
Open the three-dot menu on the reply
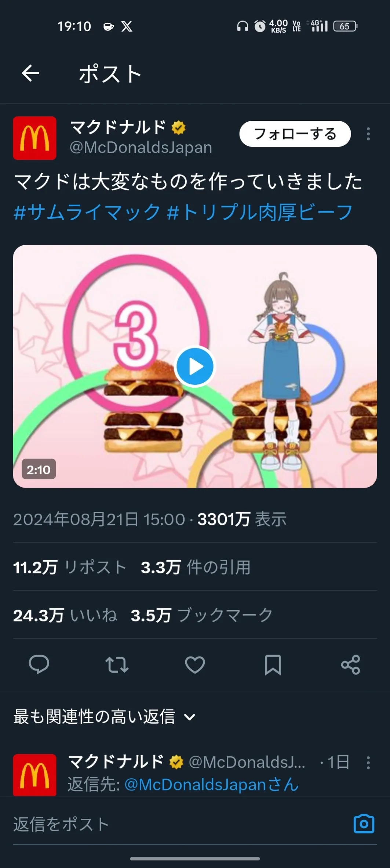368,763
